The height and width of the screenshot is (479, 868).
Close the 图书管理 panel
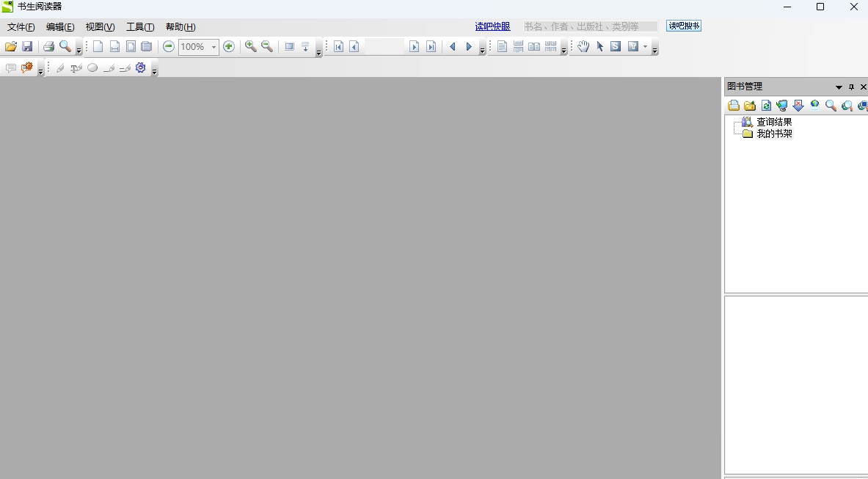pyautogui.click(x=863, y=87)
